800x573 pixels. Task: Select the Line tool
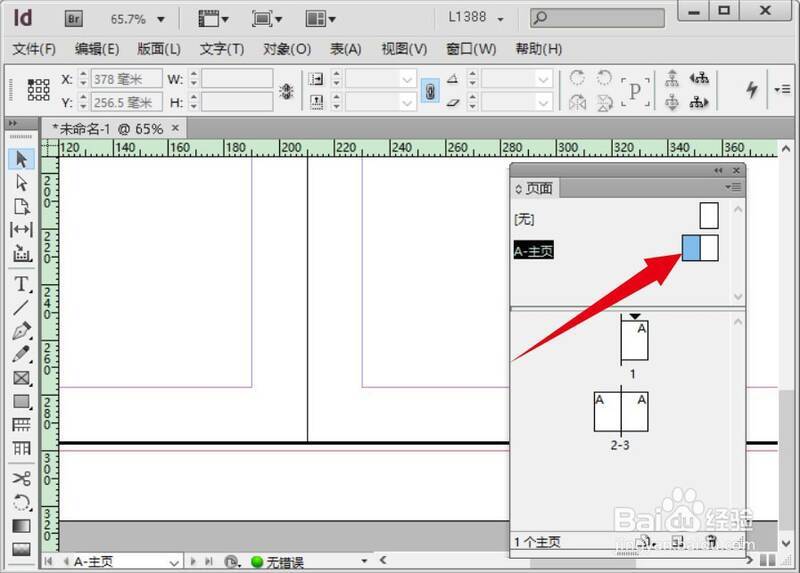pos(22,307)
